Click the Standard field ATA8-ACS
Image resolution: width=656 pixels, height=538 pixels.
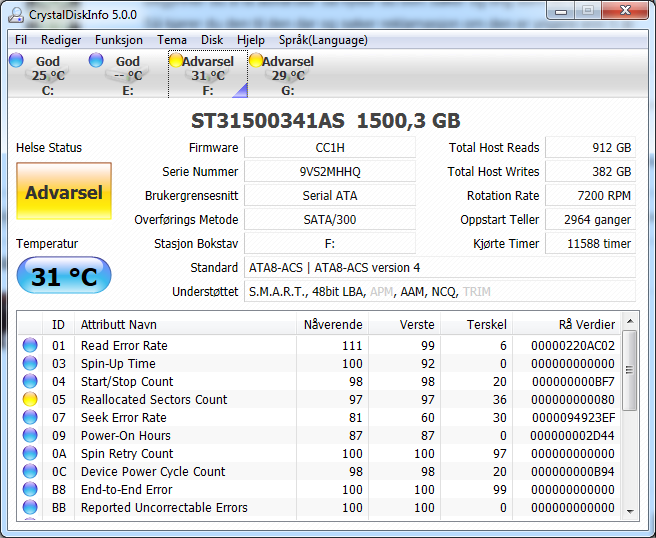coord(440,268)
